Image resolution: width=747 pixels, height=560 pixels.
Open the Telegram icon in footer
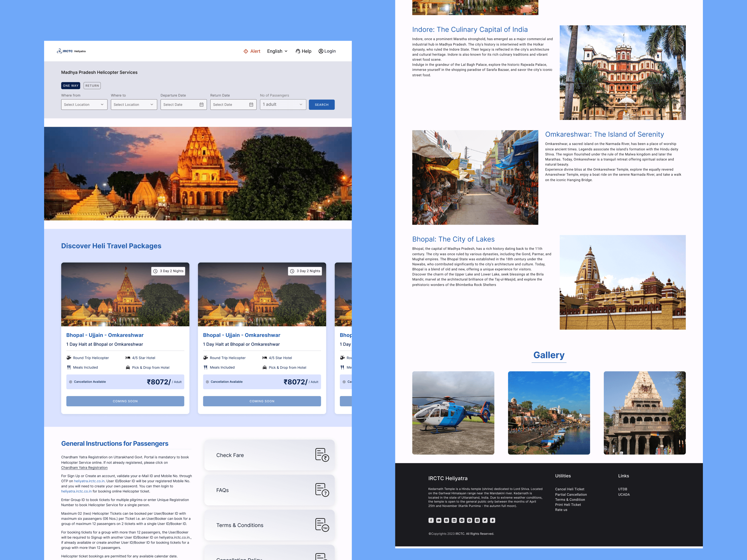(x=462, y=520)
